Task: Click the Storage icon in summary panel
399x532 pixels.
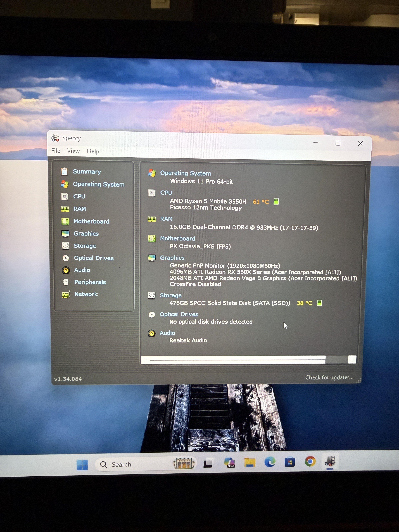Action: pos(151,295)
